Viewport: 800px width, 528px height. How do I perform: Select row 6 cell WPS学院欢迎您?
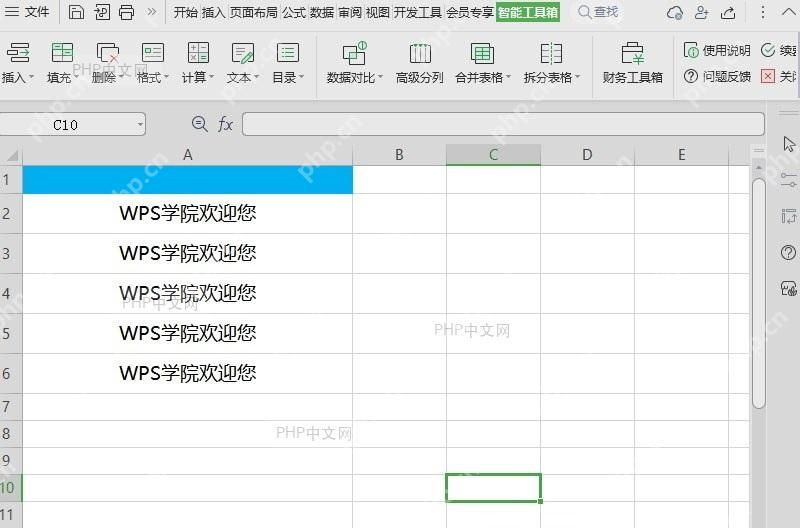click(x=188, y=373)
